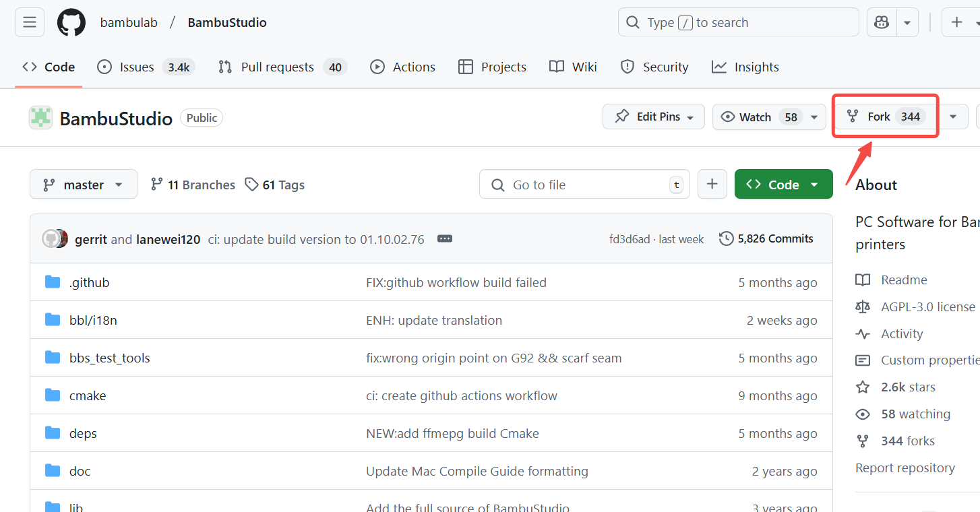Open the .github folder
This screenshot has height=512, width=980.
point(89,282)
